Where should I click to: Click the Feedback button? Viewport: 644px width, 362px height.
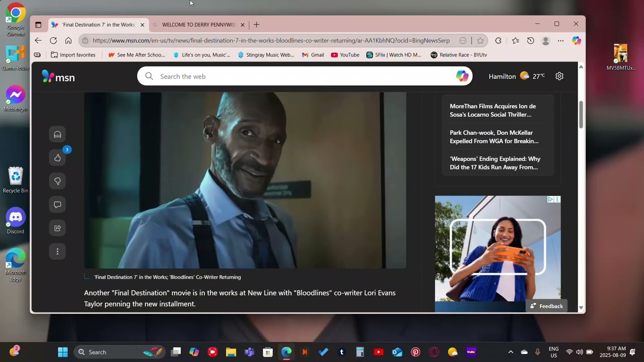546,306
